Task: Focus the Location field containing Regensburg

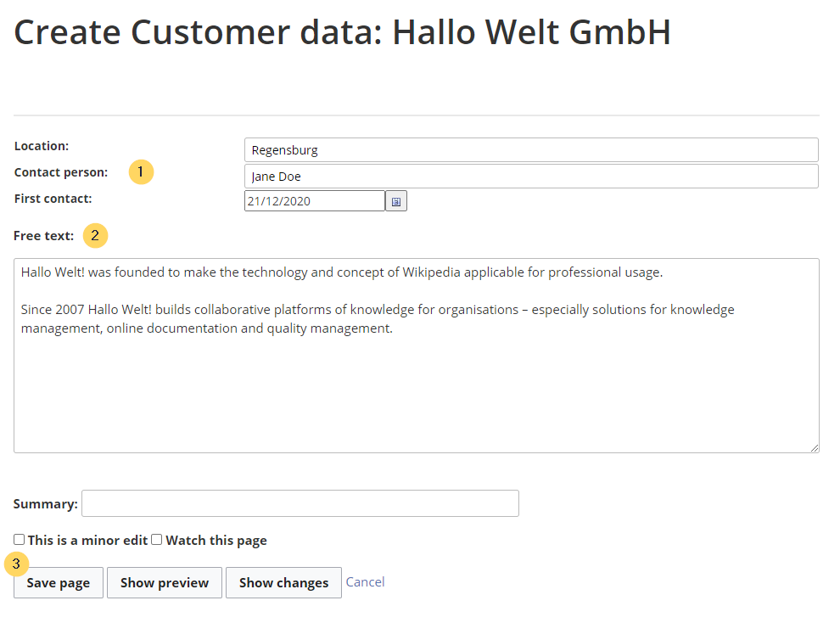Action: point(531,150)
